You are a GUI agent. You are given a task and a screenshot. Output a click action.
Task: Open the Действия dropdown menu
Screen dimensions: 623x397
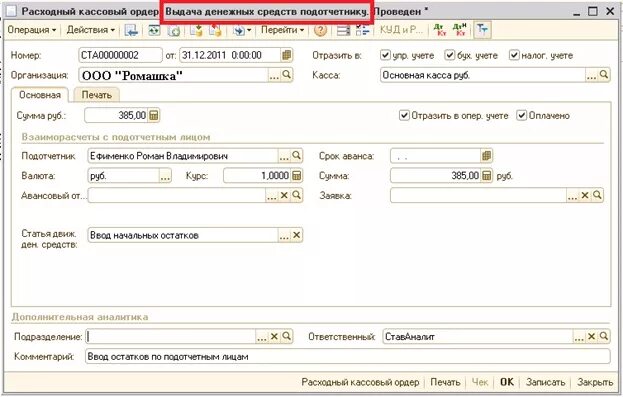pos(91,30)
